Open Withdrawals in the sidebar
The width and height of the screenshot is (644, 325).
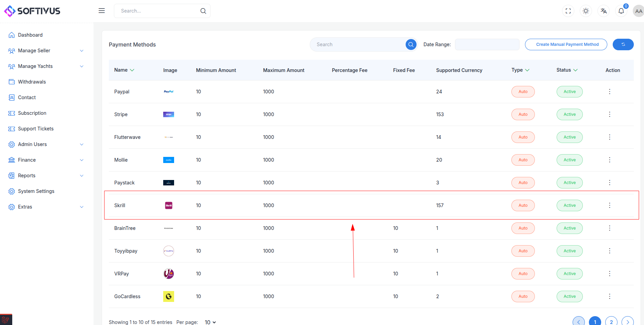(x=32, y=82)
